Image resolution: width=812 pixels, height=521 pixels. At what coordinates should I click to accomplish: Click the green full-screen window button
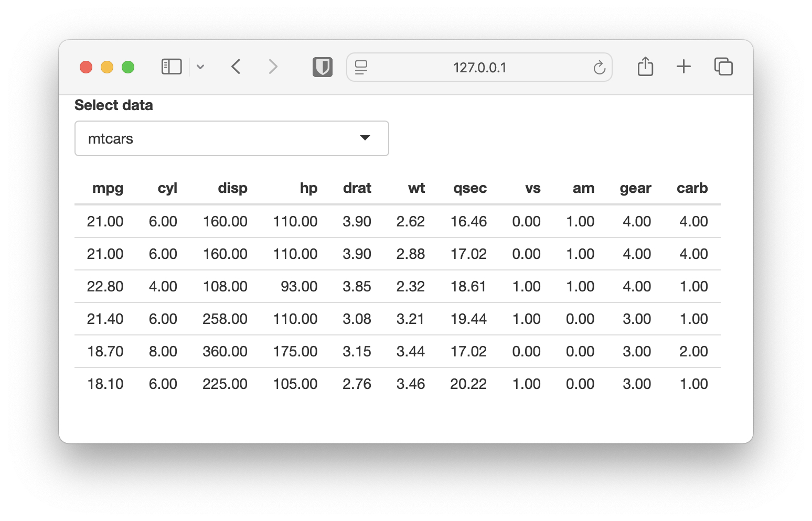tap(128, 67)
